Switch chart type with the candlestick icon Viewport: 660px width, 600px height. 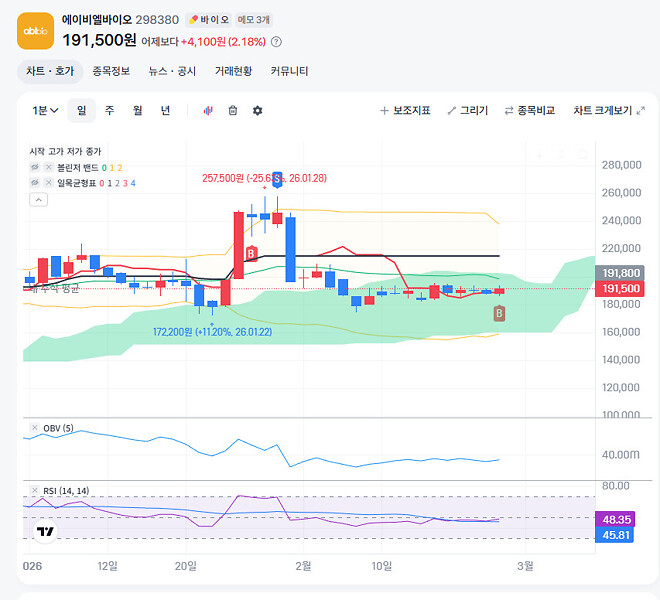click(208, 111)
